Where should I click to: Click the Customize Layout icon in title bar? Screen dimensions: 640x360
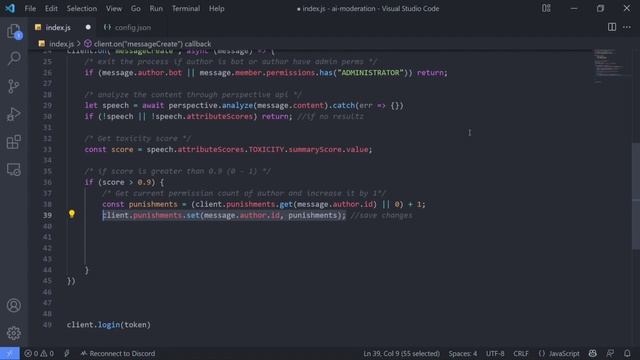pyautogui.click(x=546, y=8)
